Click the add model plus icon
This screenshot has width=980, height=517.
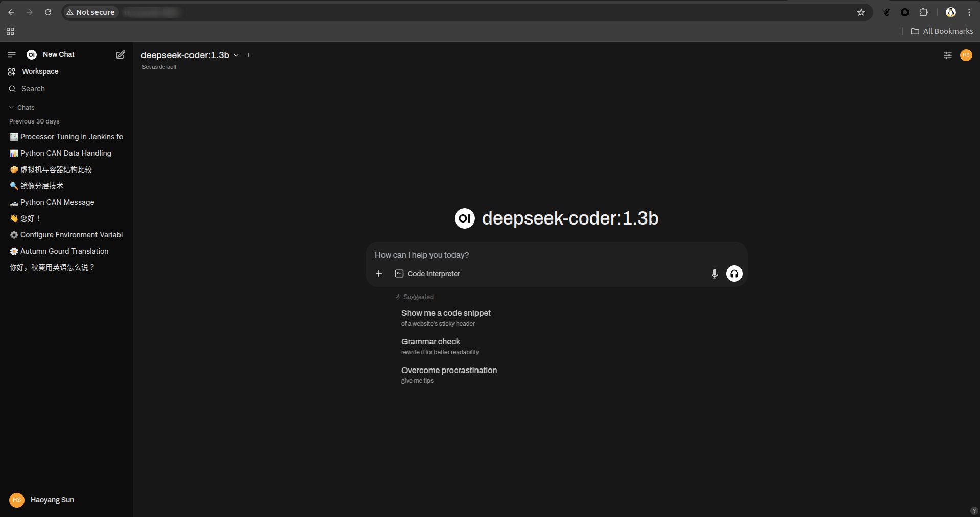(x=248, y=55)
